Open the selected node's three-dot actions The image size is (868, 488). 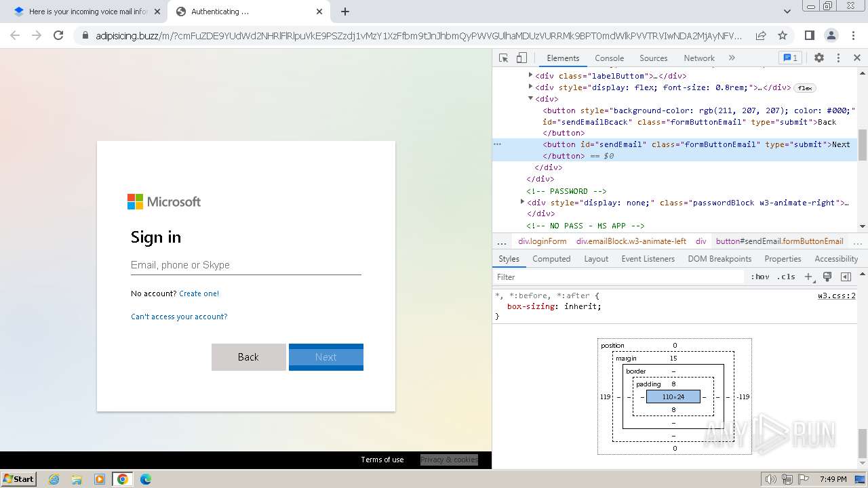click(x=497, y=144)
